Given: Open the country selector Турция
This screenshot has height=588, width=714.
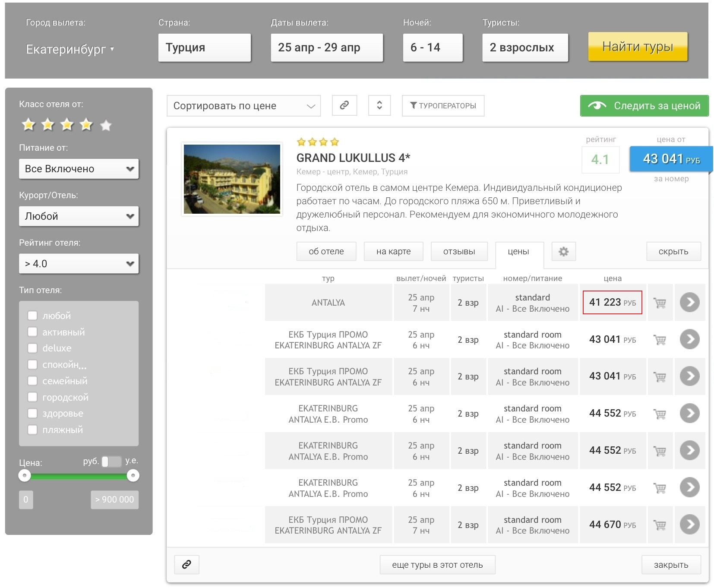Looking at the screenshot, I should [x=205, y=47].
